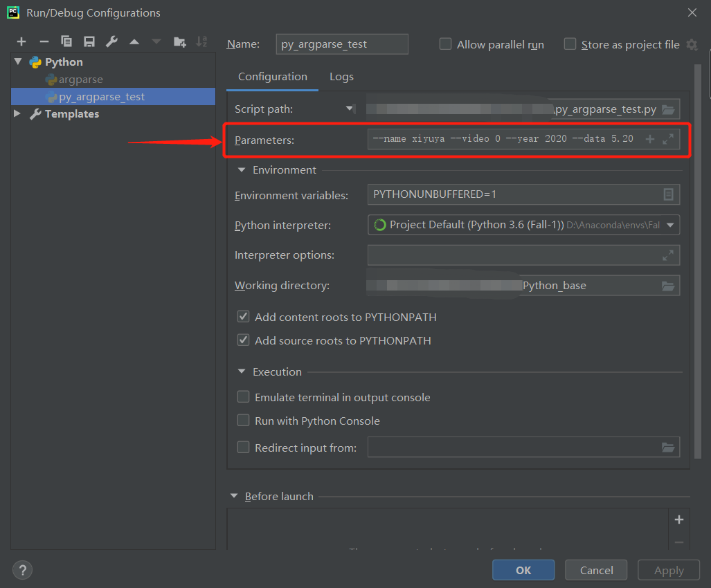This screenshot has height=588, width=711.
Task: Move configuration down in the list
Action: click(x=156, y=42)
